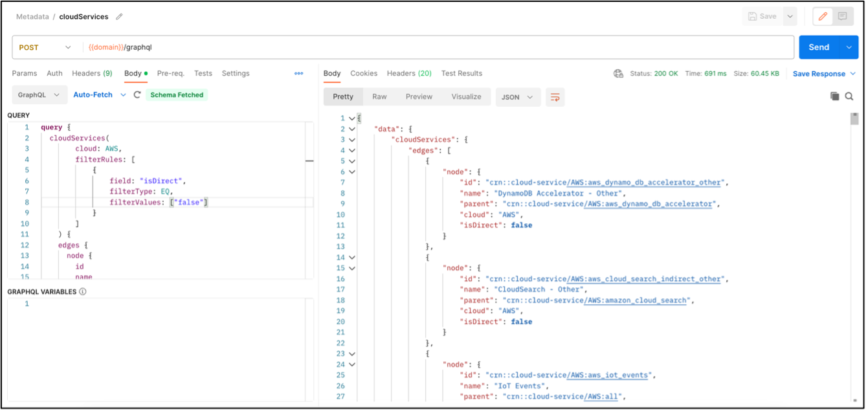The width and height of the screenshot is (868, 411).
Task: Collapse the "cloudServices" fold arrow on line 3
Action: click(x=351, y=140)
